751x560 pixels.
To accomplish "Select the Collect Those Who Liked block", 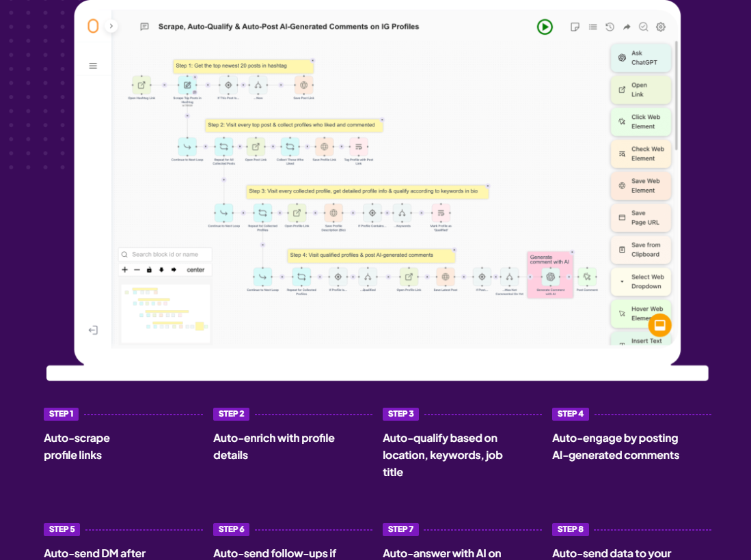I will 290,147.
